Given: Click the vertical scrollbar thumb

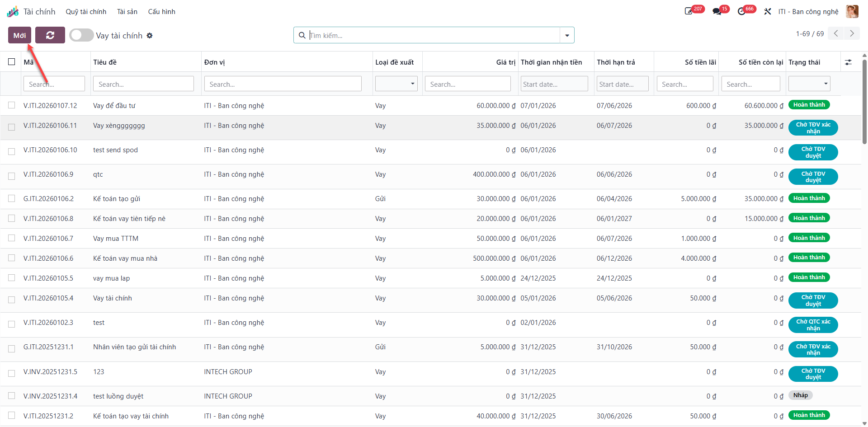Looking at the screenshot, I should (x=864, y=102).
